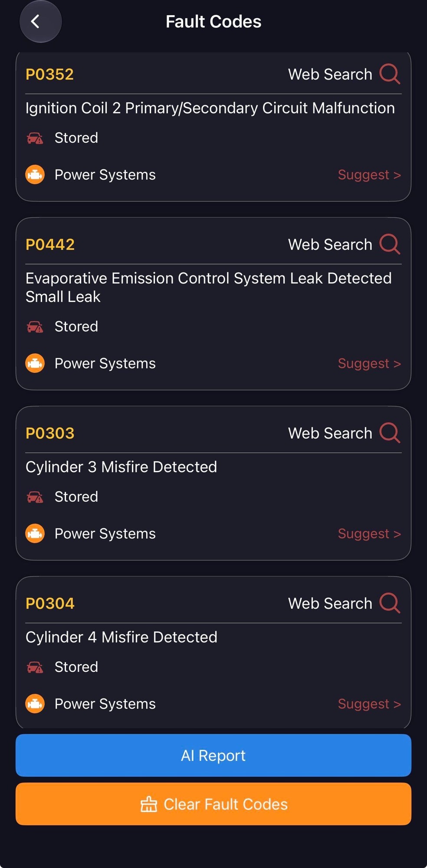
Task: Tap the car warning icon beside P0304 Stored
Action: click(x=35, y=667)
